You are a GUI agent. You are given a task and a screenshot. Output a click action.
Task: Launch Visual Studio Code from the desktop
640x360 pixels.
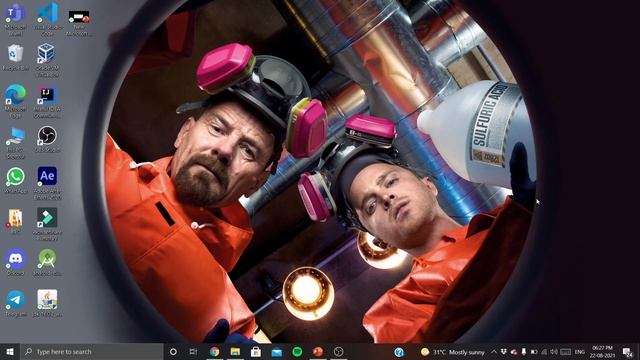(x=48, y=18)
